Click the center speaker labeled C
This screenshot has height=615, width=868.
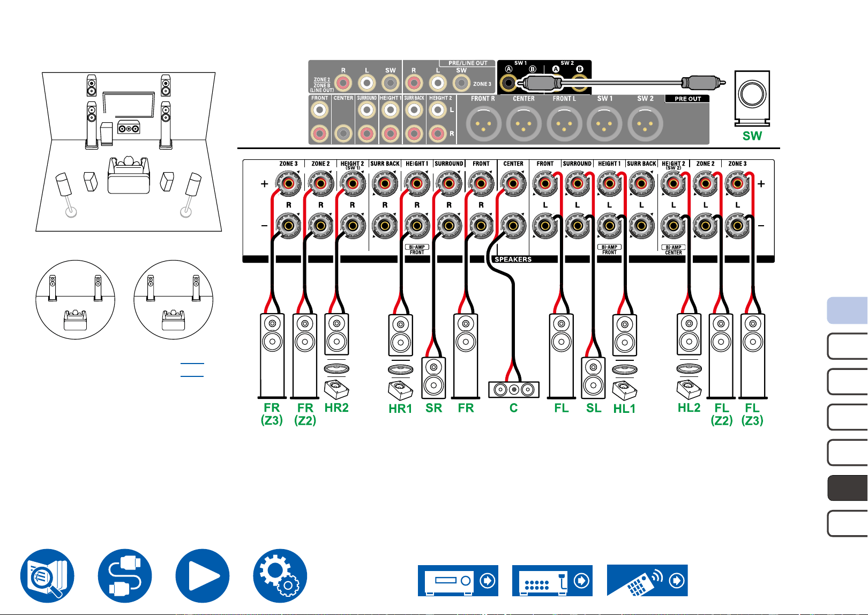(x=514, y=390)
